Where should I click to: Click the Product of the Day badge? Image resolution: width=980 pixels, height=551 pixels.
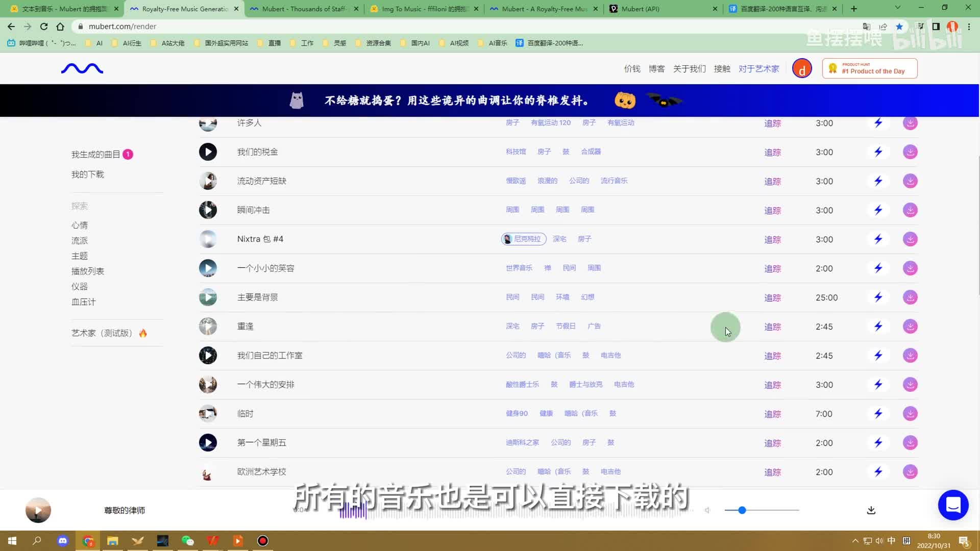point(870,69)
